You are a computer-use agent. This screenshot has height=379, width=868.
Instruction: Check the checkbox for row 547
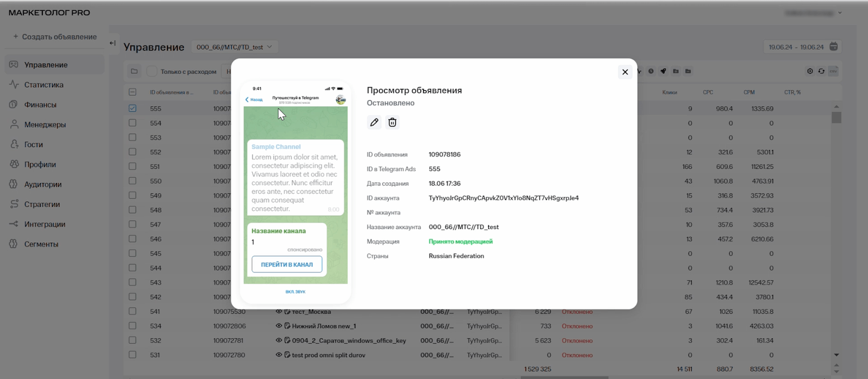[132, 224]
